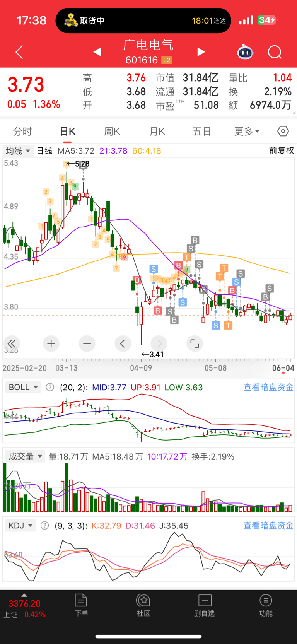297x644 pixels.
Task: Tap the 换手:2.19% volume label
Action: (213, 456)
